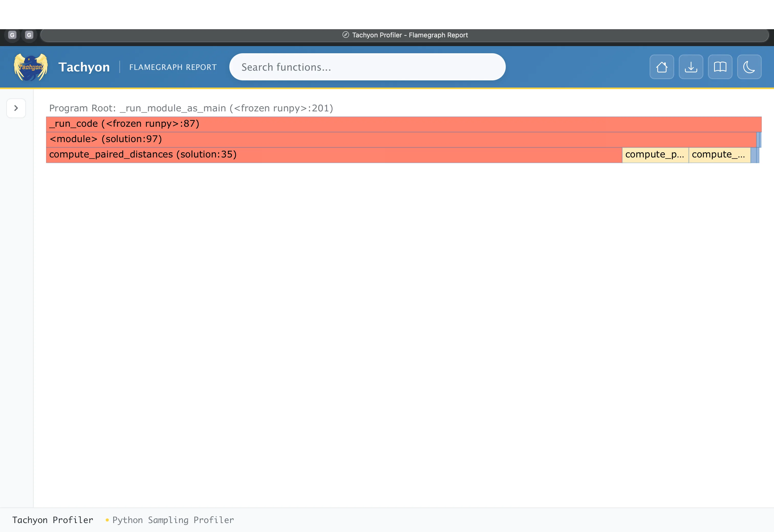Click the Program Root label text
The height and width of the screenshot is (532, 774).
pyautogui.click(x=191, y=108)
